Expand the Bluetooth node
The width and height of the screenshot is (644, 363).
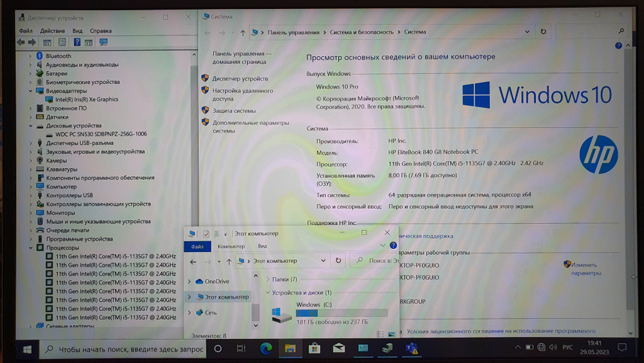coord(30,56)
